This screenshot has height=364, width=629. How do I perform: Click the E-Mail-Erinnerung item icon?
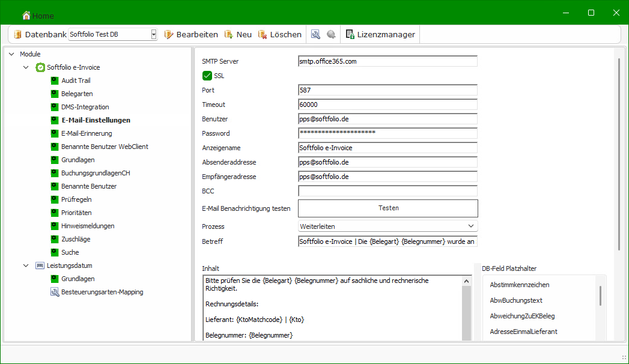point(55,133)
